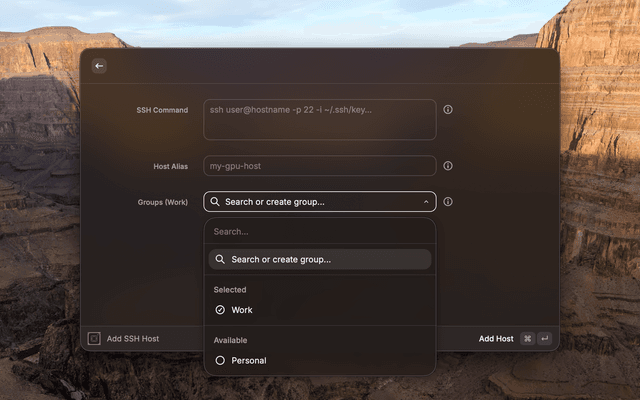Image resolution: width=640 pixels, height=400 pixels.
Task: Click the Add SSH Host icon
Action: point(94,339)
